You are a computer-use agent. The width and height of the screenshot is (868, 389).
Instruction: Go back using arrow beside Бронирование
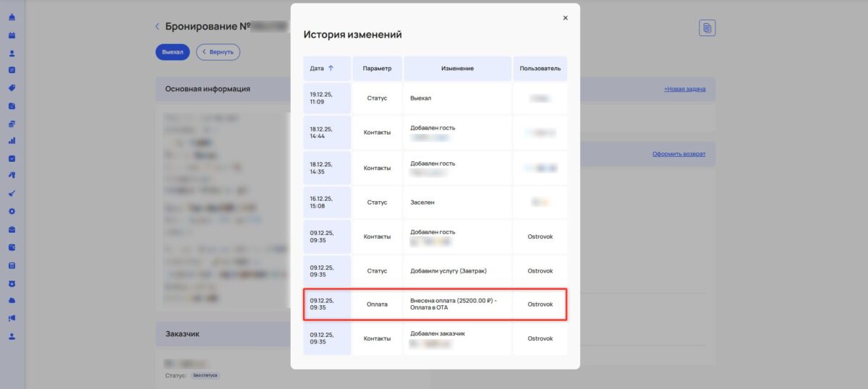158,27
